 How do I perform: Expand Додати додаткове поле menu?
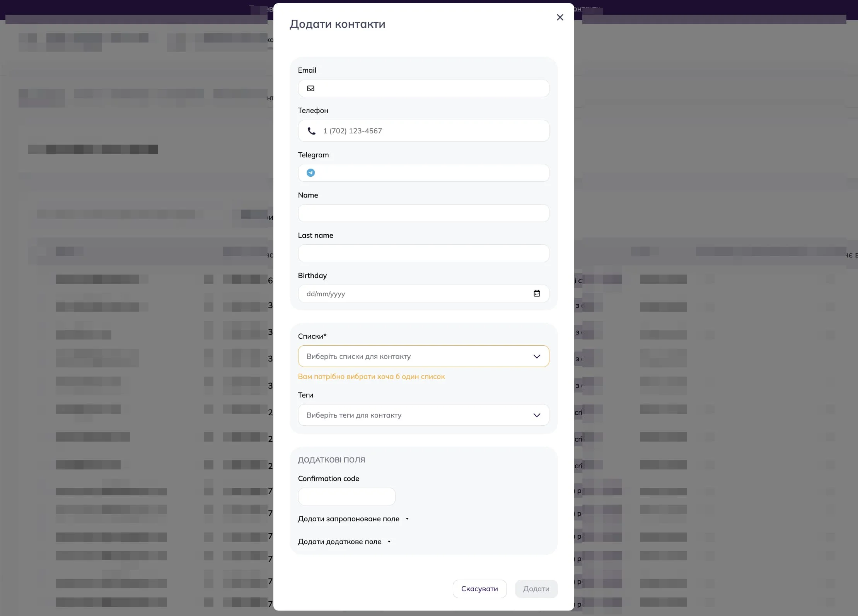coord(345,542)
